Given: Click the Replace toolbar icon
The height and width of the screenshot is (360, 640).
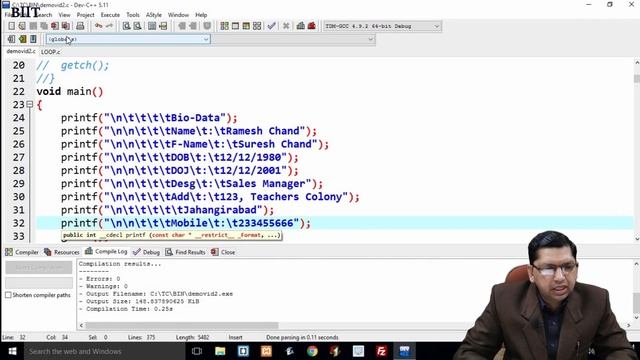Looking at the screenshot, I should tap(138, 26).
